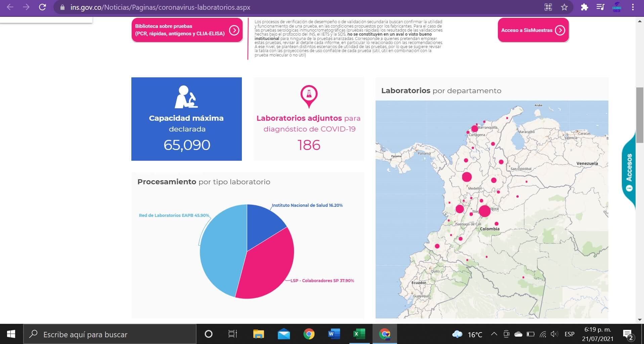Open File Explorer from the taskbar
Screen dimensions: 644x344
258,334
